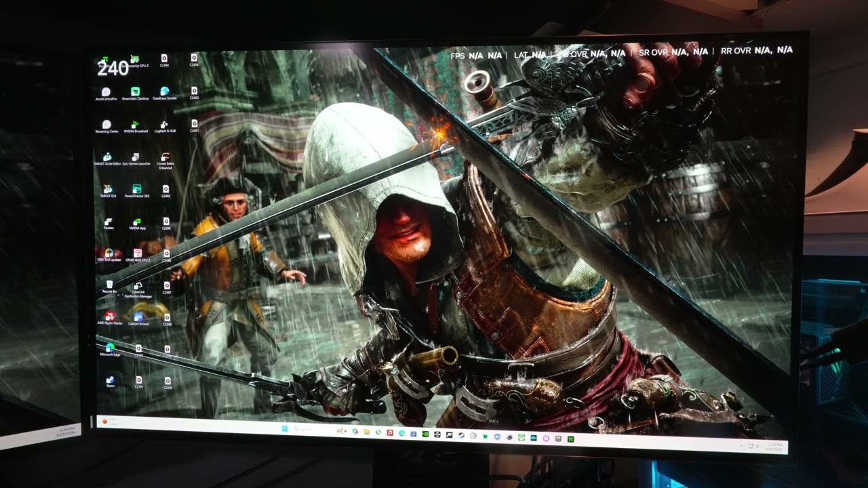Launch NVIDIA Broadcast from desktop
Screen dimensions: 868x488
point(135,127)
